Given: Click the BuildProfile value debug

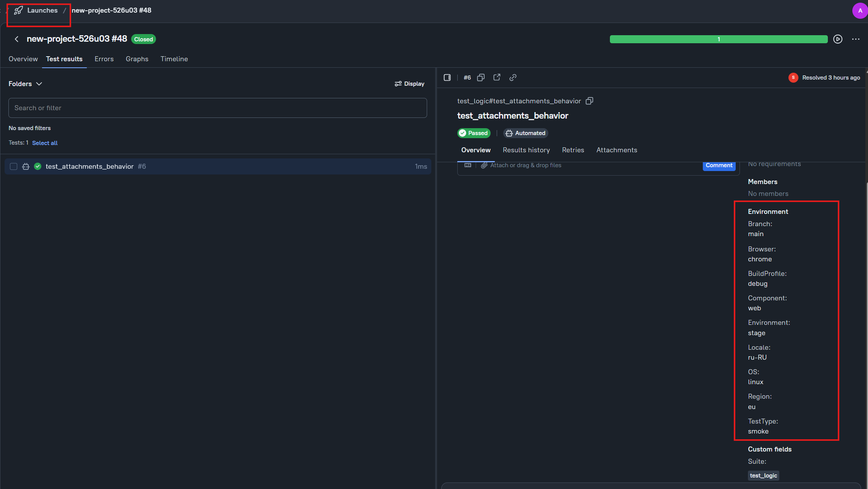Looking at the screenshot, I should pos(757,284).
